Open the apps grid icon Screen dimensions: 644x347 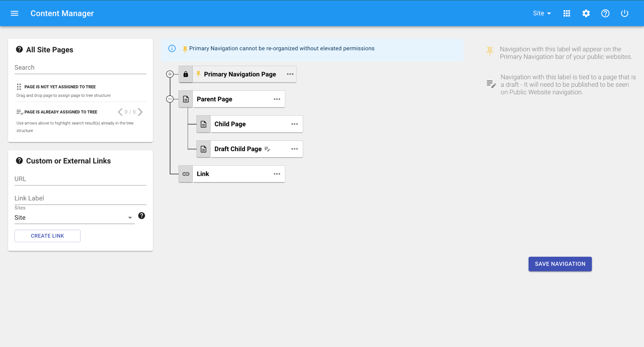point(567,13)
